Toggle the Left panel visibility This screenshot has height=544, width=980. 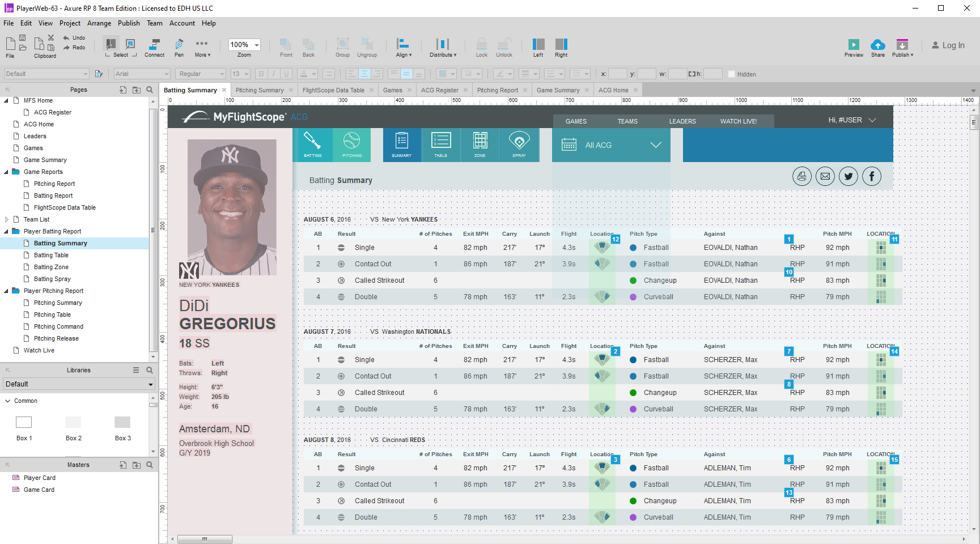click(538, 45)
